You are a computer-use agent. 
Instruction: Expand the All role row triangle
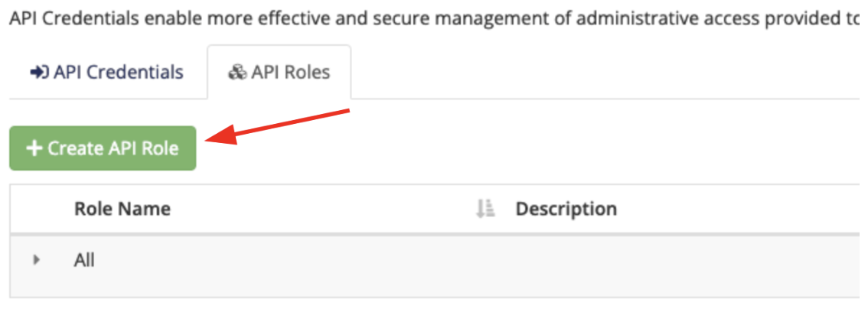click(x=37, y=259)
